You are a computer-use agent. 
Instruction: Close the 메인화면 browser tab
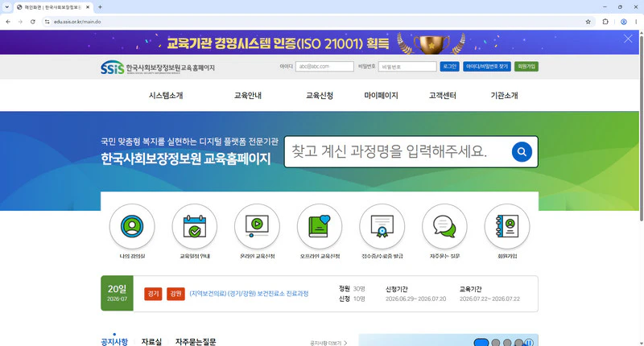pyautogui.click(x=88, y=7)
